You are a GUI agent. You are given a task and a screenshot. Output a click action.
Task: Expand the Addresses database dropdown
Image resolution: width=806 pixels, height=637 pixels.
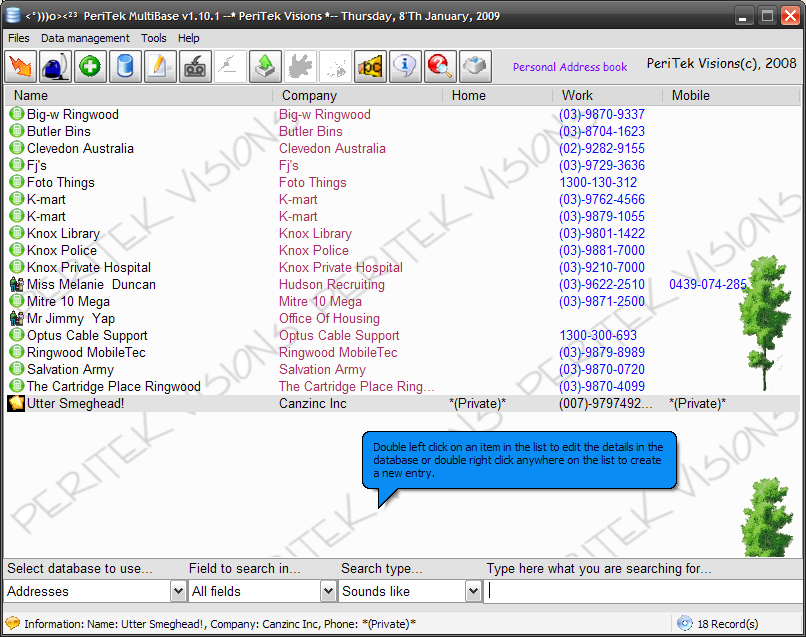(178, 591)
